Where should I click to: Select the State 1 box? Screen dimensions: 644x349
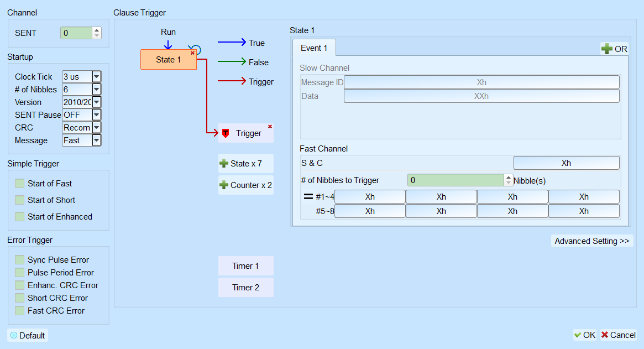169,60
